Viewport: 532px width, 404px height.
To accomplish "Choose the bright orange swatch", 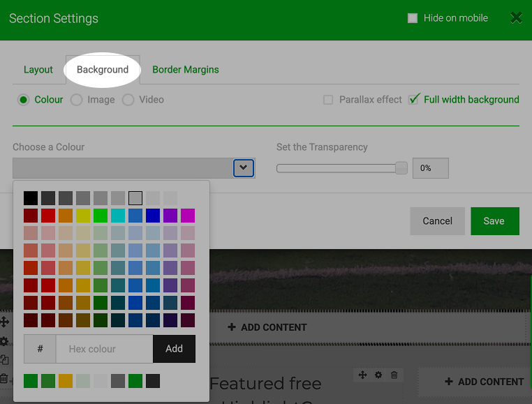I will coord(66,216).
